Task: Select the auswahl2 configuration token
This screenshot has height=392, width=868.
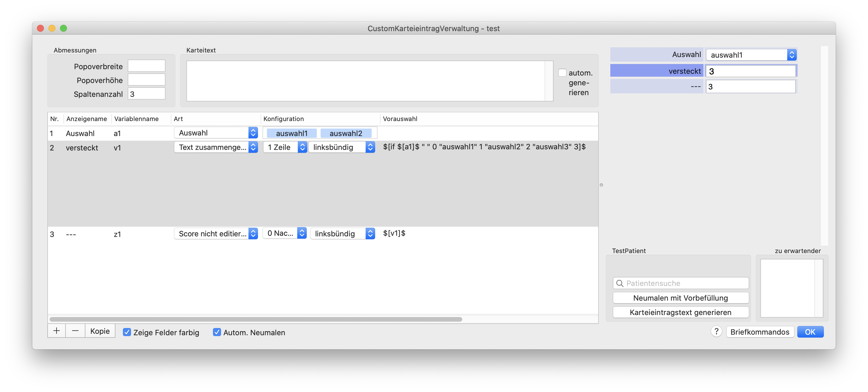Action: coord(346,133)
